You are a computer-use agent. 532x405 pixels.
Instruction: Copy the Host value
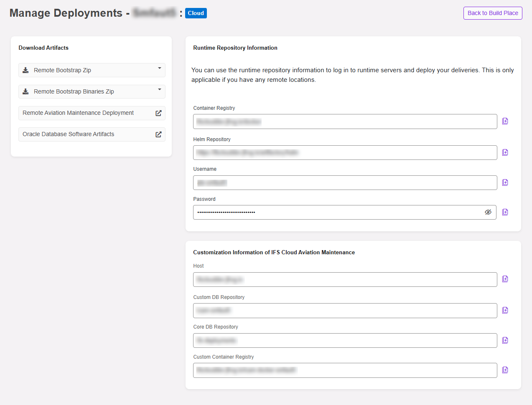coord(505,279)
